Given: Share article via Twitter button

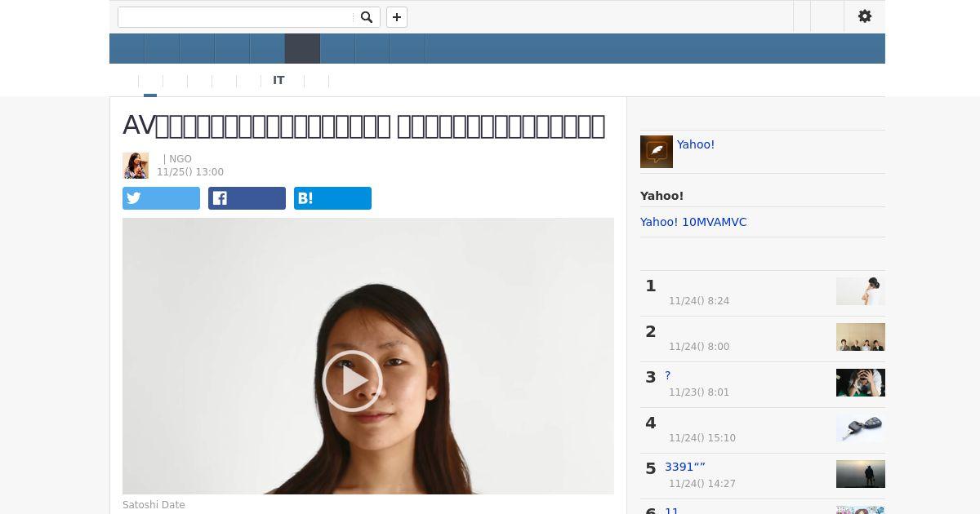Looking at the screenshot, I should coord(161,198).
